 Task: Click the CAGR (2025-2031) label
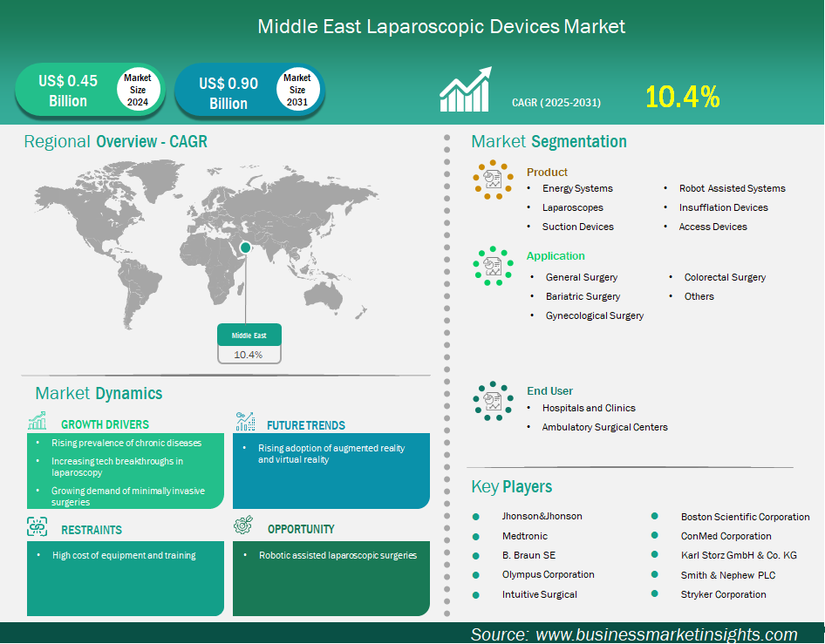coord(556,103)
